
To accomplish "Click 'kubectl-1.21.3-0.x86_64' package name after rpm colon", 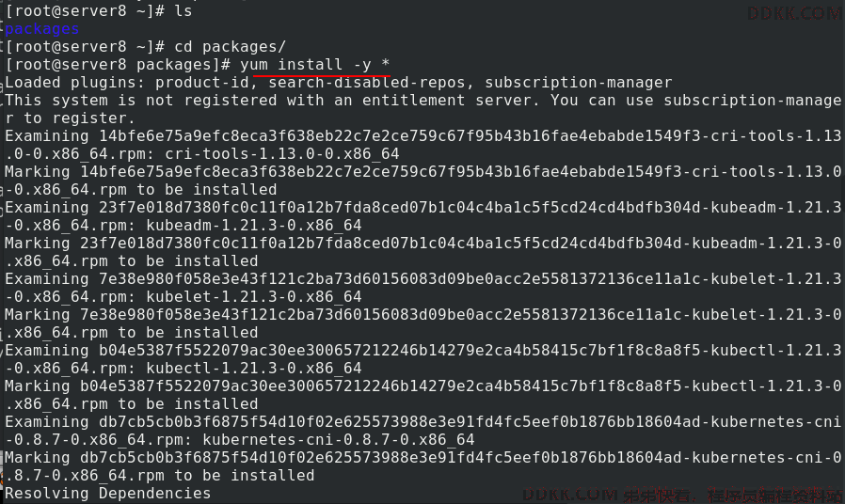I will point(254,369).
